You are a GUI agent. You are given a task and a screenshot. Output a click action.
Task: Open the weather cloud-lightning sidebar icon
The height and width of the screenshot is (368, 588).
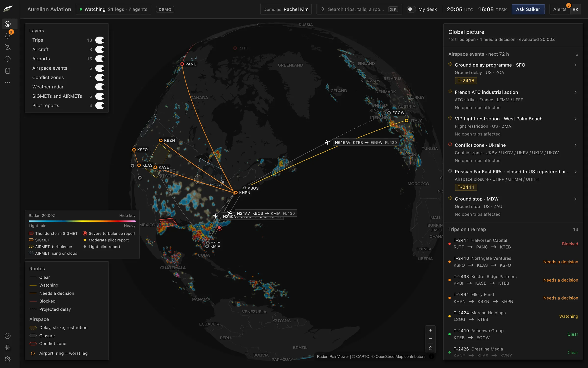tap(8, 59)
